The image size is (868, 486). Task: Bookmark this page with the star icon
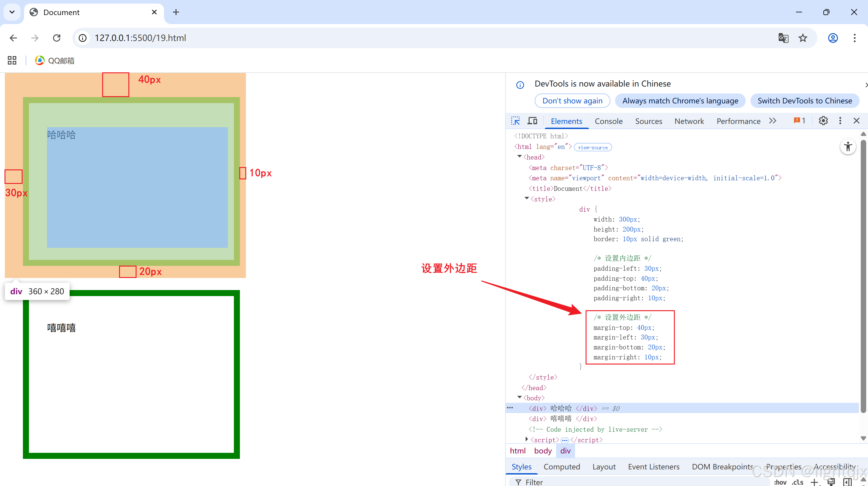[x=803, y=38]
